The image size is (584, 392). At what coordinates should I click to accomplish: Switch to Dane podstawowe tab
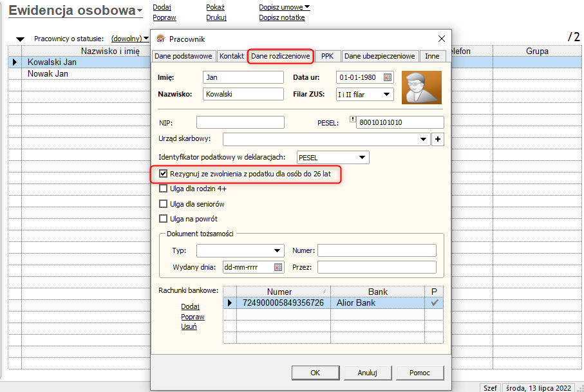click(184, 56)
